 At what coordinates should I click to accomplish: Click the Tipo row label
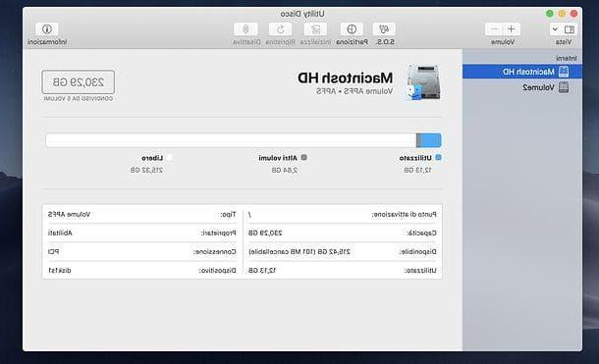coord(228,215)
